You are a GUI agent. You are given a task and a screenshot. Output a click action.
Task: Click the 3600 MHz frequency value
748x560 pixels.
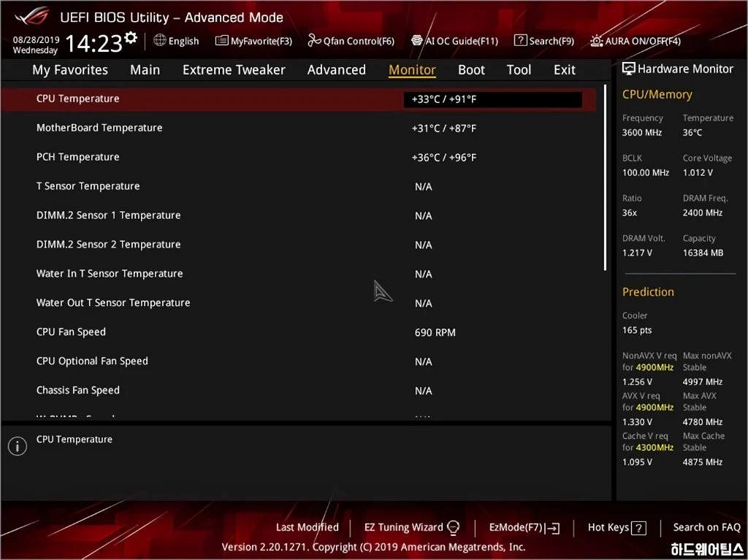(x=641, y=133)
